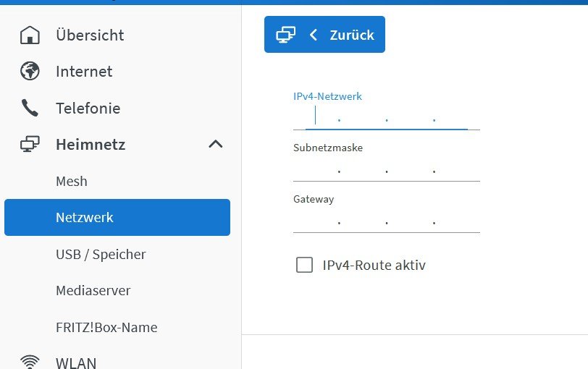Click the back arrow beside Zurück

pos(314,35)
